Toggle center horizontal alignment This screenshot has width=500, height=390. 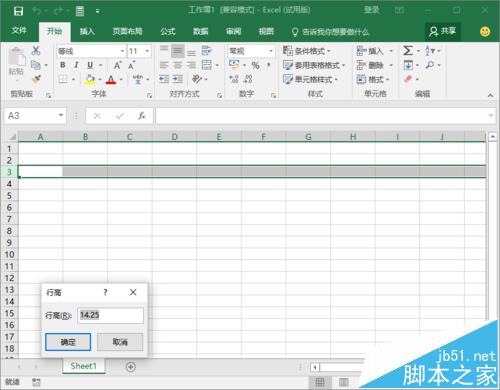[178, 65]
